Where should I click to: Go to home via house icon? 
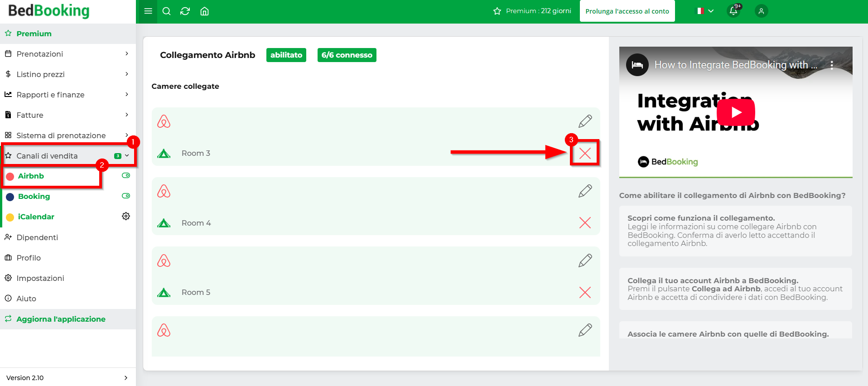[x=204, y=11]
